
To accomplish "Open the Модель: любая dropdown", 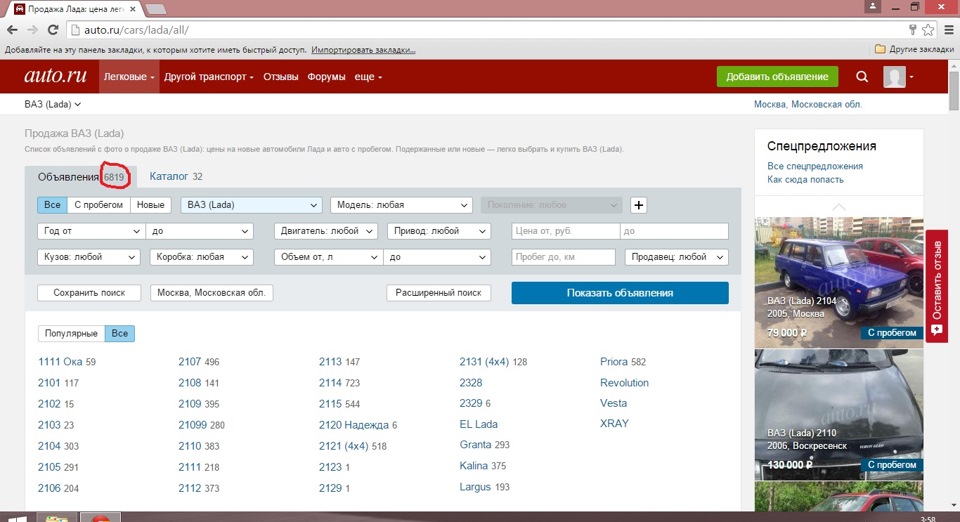I will (x=401, y=205).
